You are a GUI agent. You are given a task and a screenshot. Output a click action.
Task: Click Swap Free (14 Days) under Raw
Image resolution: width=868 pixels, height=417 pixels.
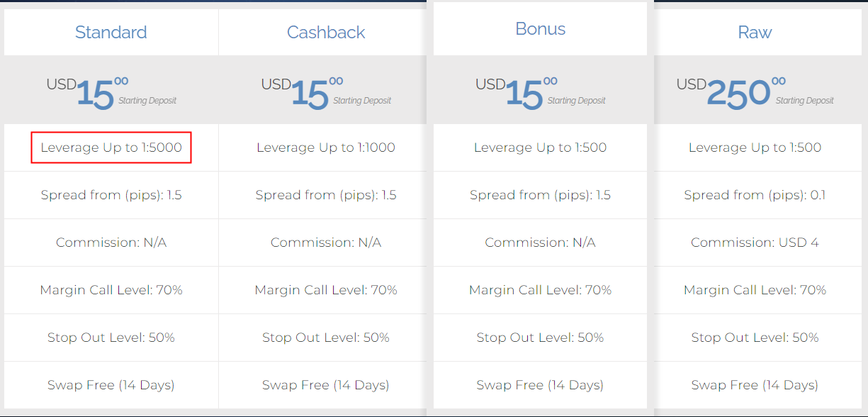click(755, 385)
